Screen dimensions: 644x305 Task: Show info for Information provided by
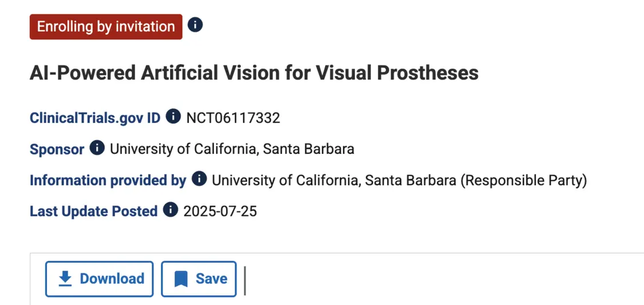199,179
